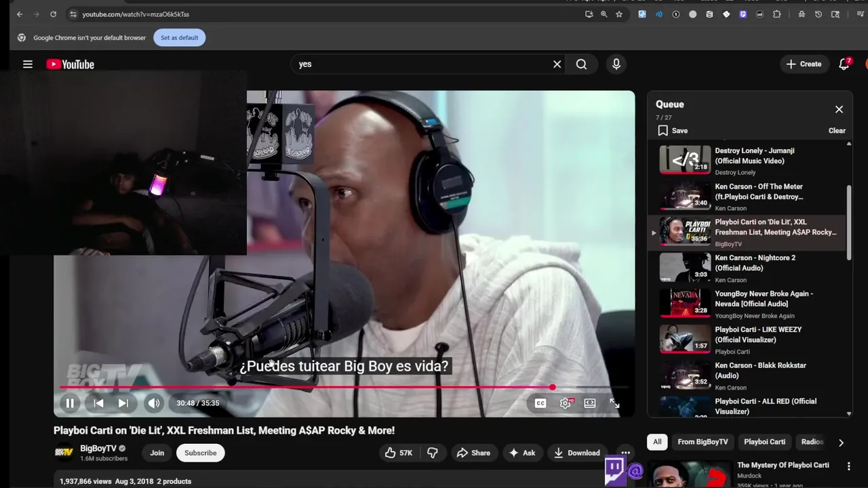Viewport: 868px width, 488px height.
Task: Open Playboi Carti - ALL RED visualizer
Action: [x=747, y=406]
